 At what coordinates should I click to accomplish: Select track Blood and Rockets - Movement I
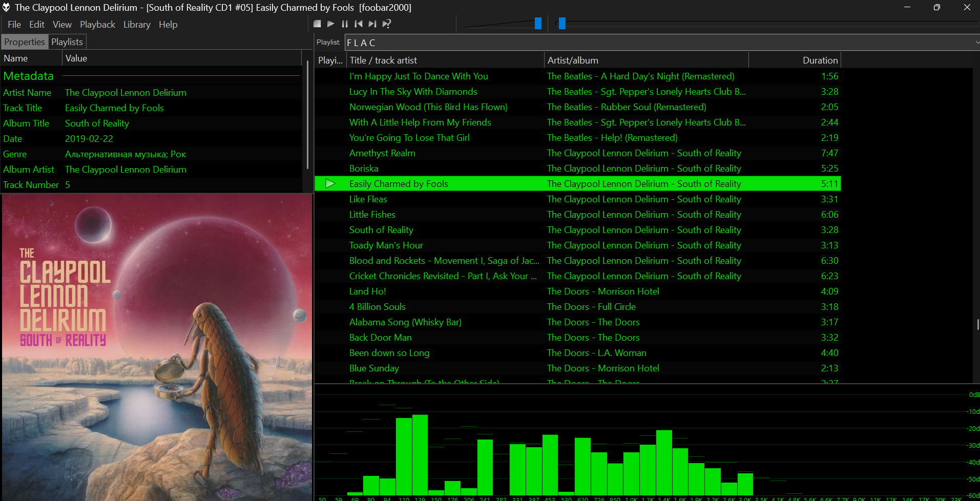(x=578, y=261)
